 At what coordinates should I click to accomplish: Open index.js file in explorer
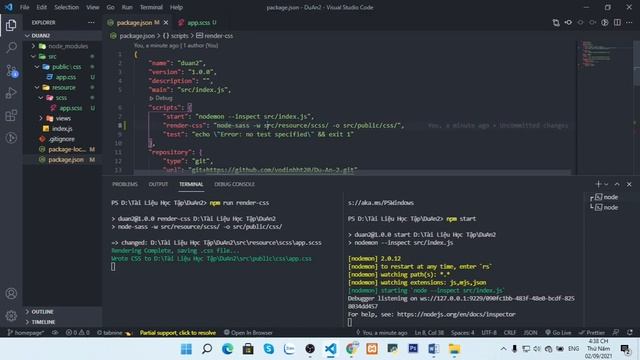pyautogui.click(x=62, y=129)
